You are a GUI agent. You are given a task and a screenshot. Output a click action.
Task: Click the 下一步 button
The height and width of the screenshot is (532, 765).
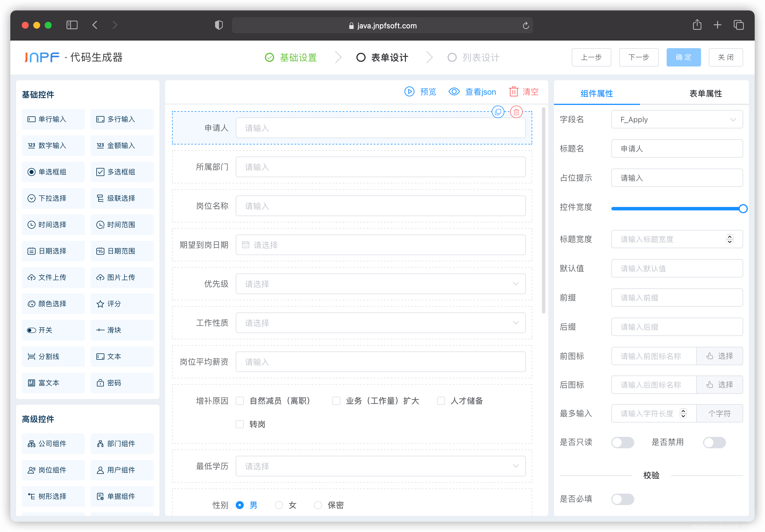tap(639, 57)
